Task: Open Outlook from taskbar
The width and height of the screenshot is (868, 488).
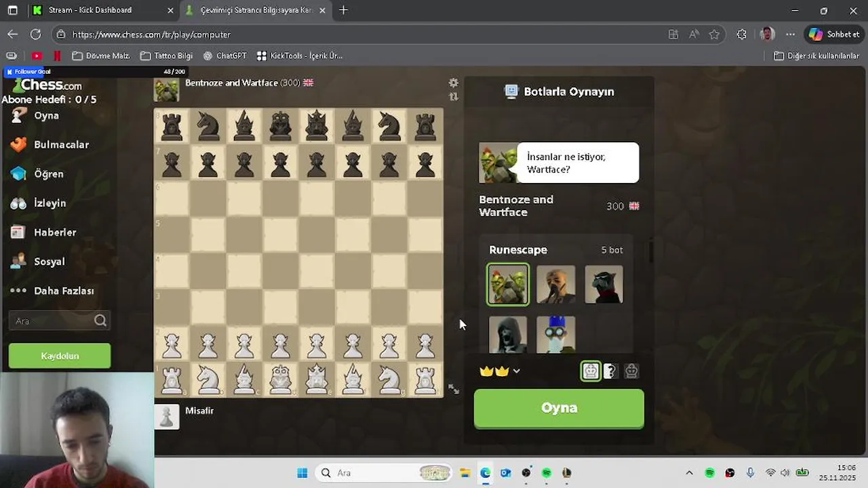Action: click(x=506, y=473)
